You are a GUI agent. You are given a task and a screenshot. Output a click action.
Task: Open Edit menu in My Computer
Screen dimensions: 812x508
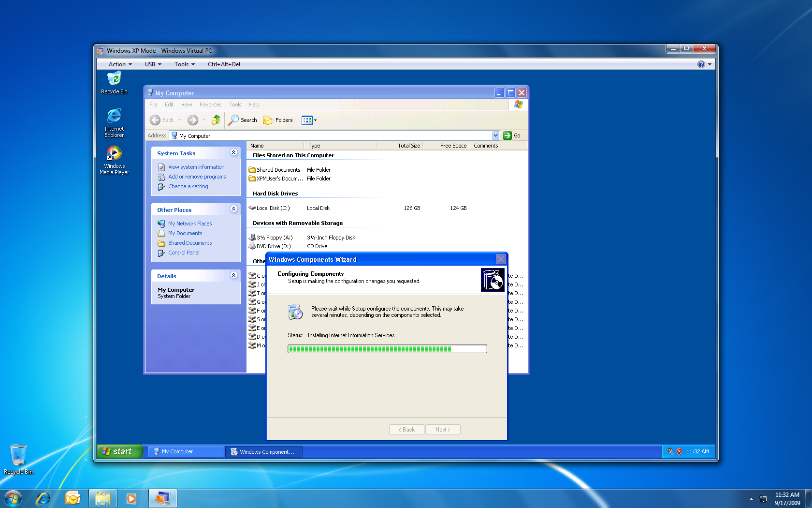[169, 105]
